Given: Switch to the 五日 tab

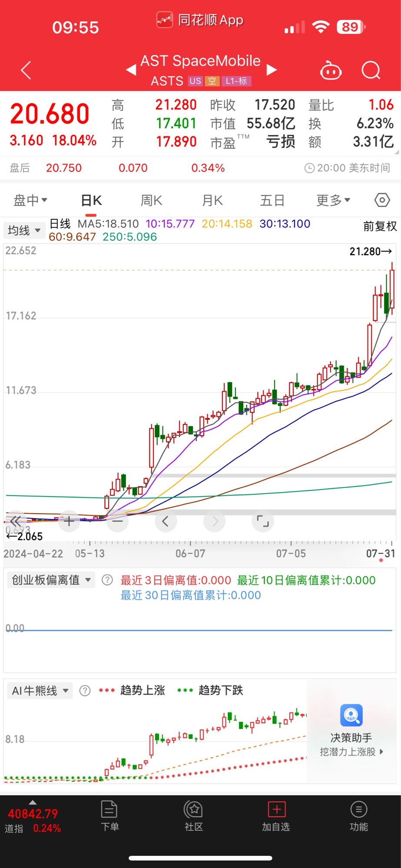Looking at the screenshot, I should [272, 201].
